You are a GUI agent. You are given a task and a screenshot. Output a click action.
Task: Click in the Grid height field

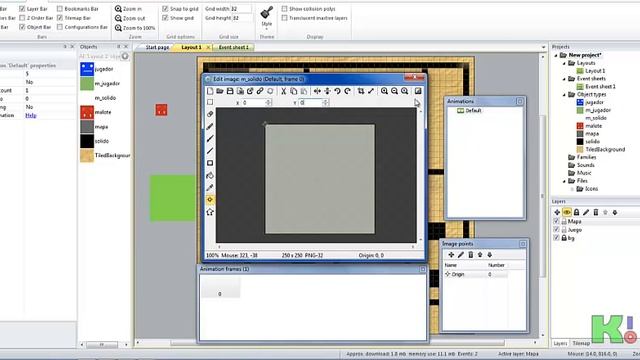click(x=242, y=18)
